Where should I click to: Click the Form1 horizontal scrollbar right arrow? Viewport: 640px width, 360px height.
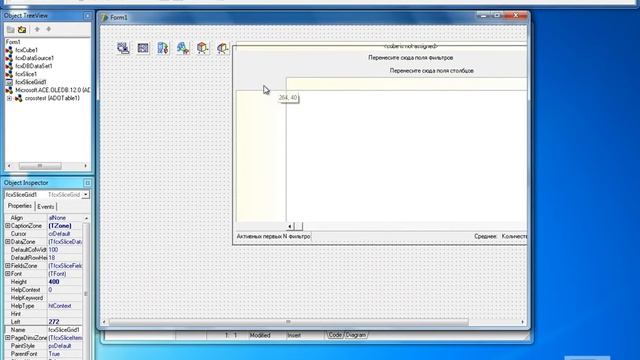522,322
